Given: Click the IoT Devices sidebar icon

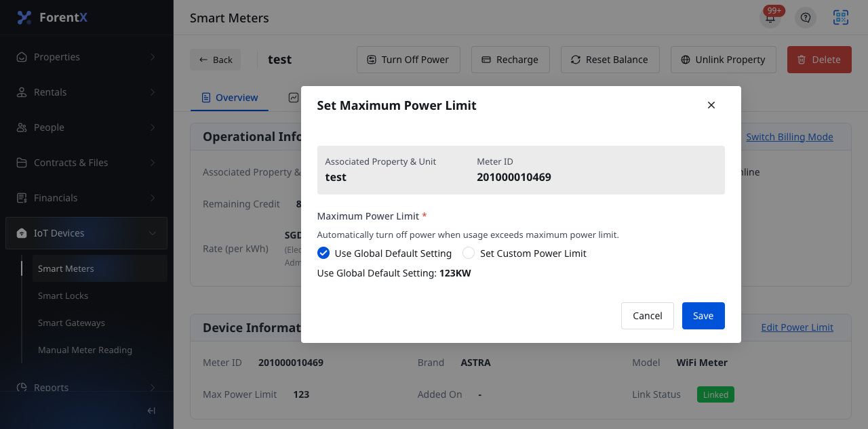Looking at the screenshot, I should click(x=22, y=233).
